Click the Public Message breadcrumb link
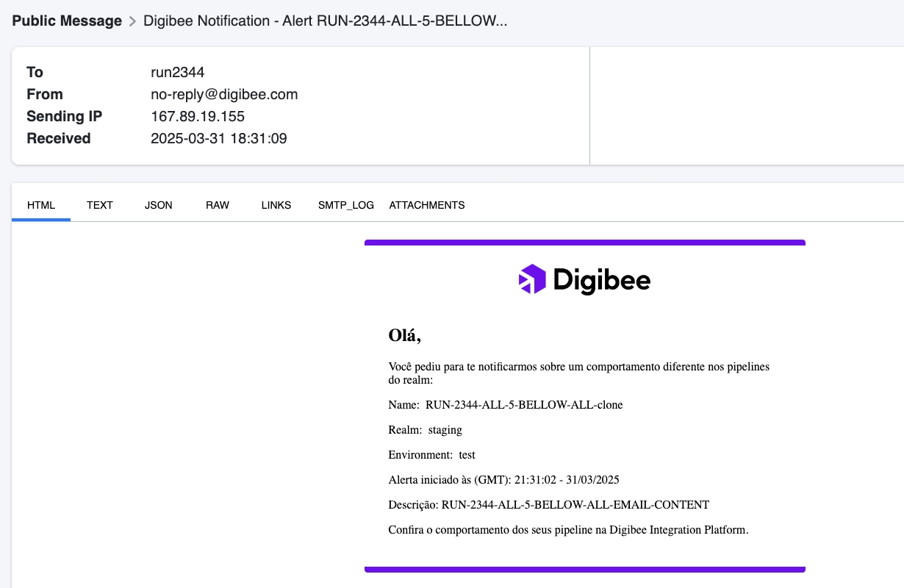 coord(67,21)
